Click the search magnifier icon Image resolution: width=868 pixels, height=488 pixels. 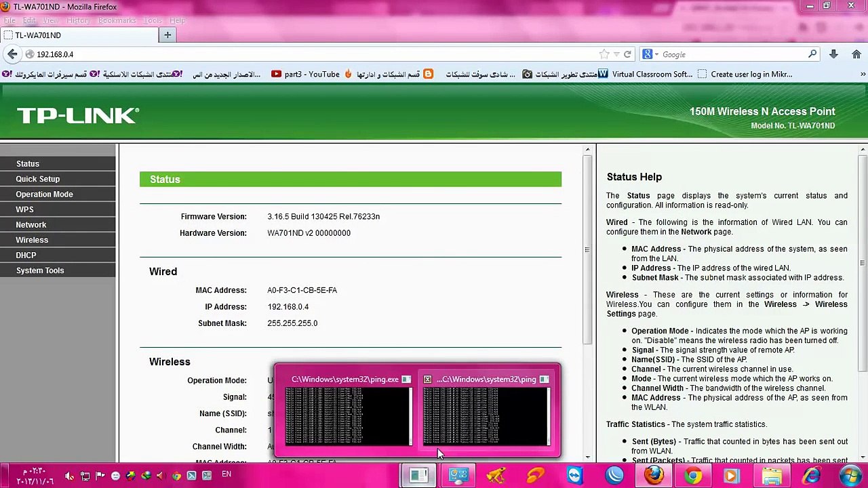[812, 54]
